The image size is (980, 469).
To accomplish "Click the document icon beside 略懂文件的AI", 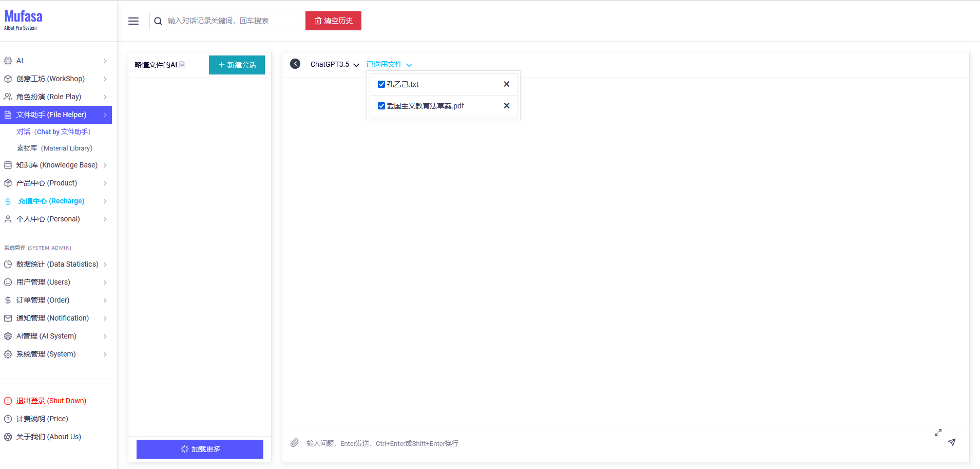I will (x=182, y=65).
